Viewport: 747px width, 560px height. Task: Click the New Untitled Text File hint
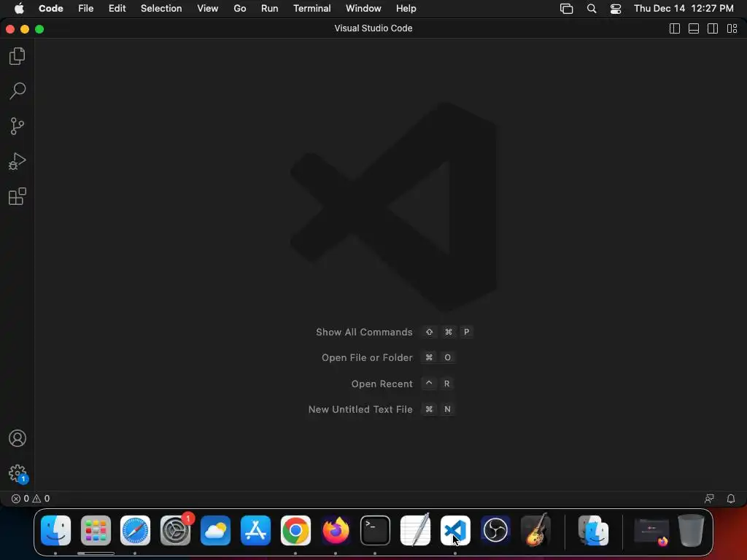tap(381, 409)
